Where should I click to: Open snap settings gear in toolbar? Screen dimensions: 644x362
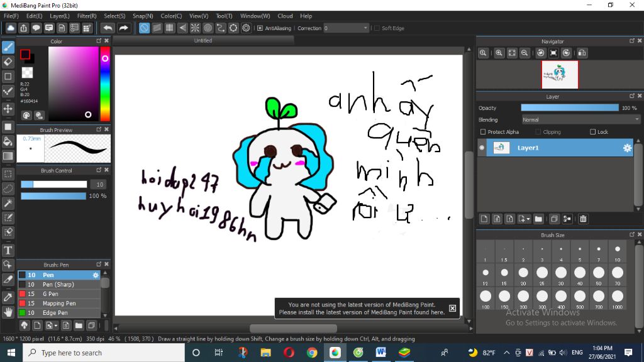click(x=246, y=28)
